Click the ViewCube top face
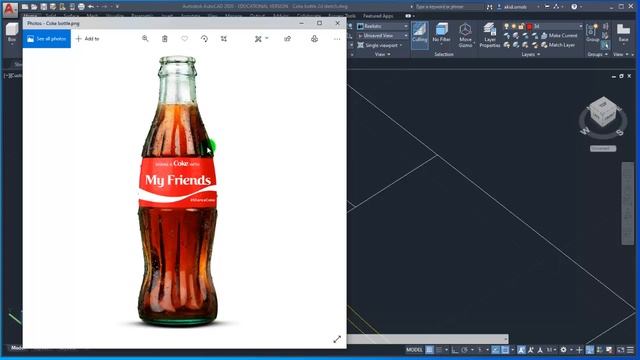This screenshot has height=360, width=640. pyautogui.click(x=603, y=105)
